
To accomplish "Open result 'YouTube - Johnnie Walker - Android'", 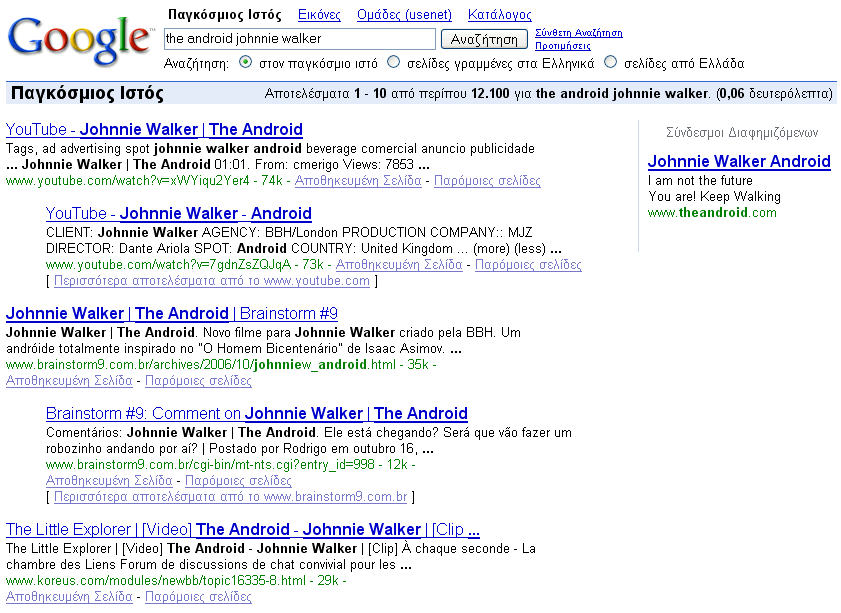I will [179, 213].
